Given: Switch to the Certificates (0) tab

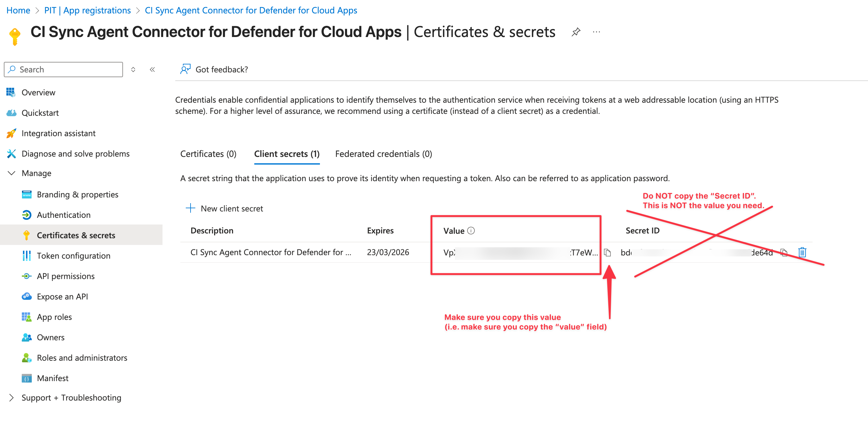Looking at the screenshot, I should 208,154.
